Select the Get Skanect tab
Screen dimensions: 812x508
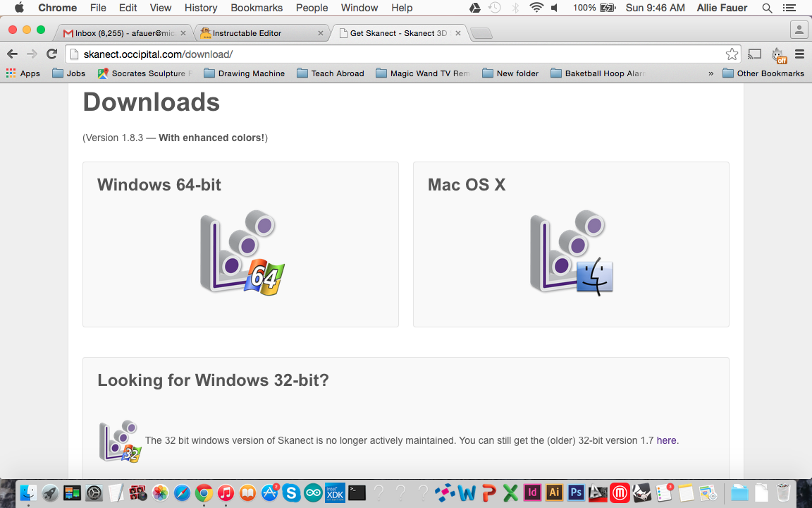pyautogui.click(x=399, y=33)
